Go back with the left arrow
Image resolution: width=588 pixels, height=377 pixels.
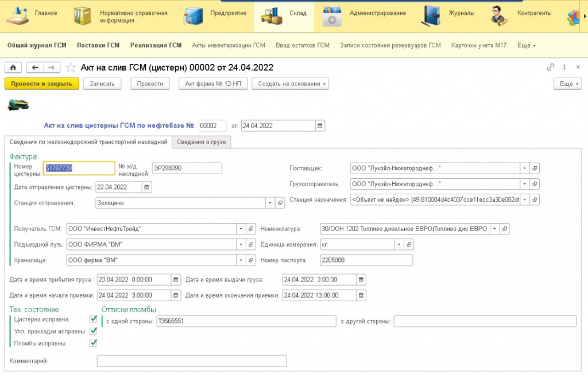point(35,68)
